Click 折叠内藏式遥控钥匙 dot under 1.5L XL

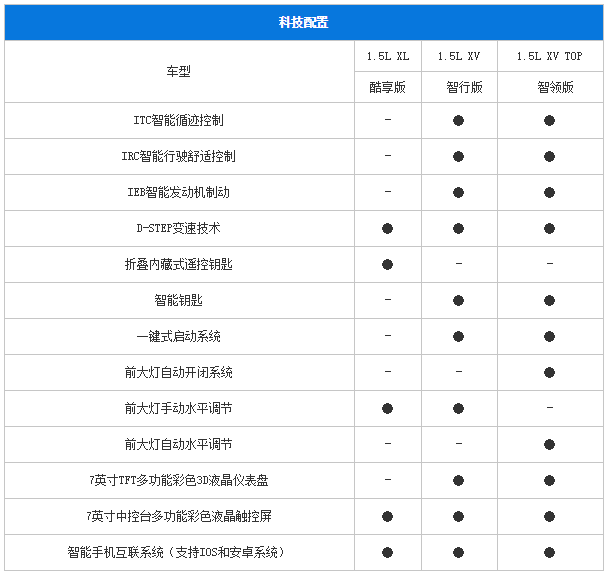(387, 265)
